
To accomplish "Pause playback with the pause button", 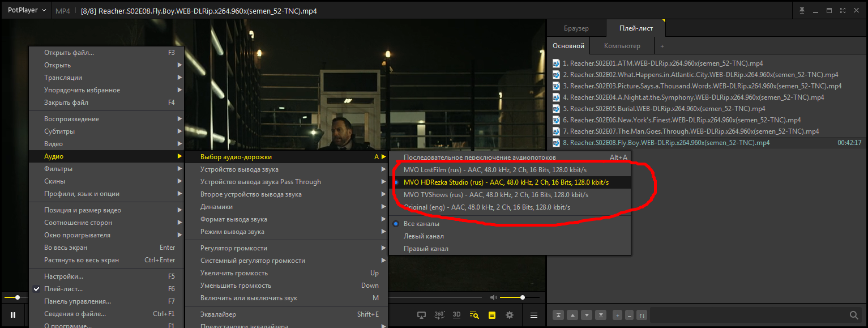I will pos(12,315).
